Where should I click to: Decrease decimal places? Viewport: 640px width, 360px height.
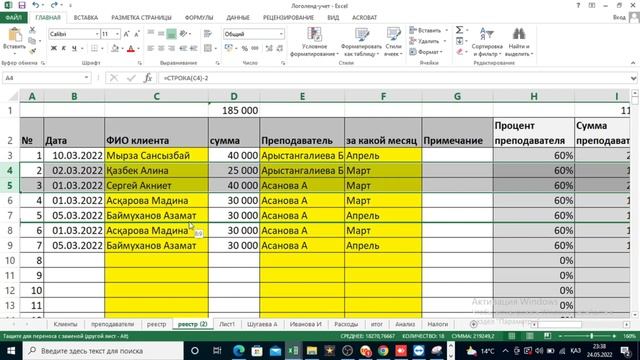[280, 49]
